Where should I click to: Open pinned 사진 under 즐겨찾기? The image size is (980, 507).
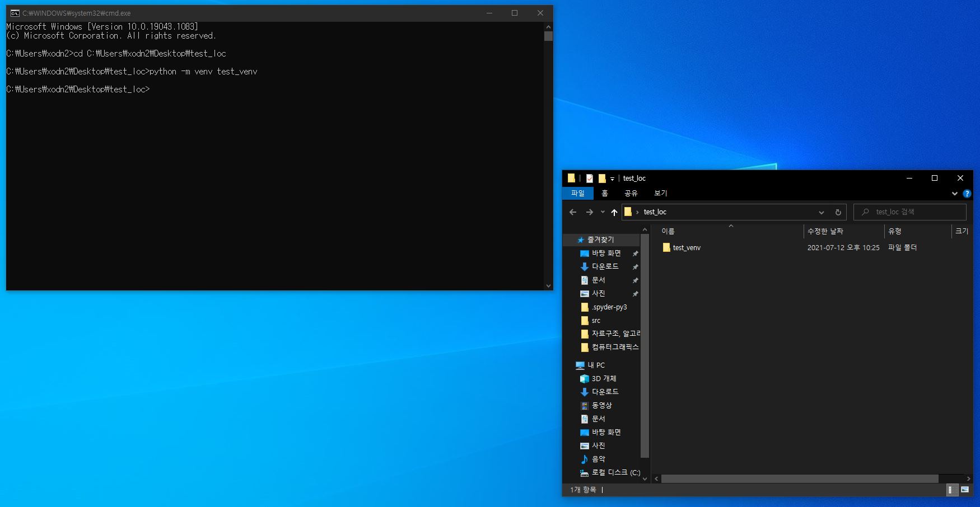point(599,293)
